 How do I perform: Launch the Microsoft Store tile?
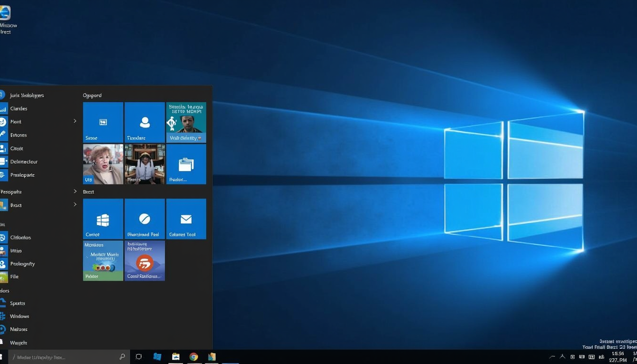(x=103, y=218)
